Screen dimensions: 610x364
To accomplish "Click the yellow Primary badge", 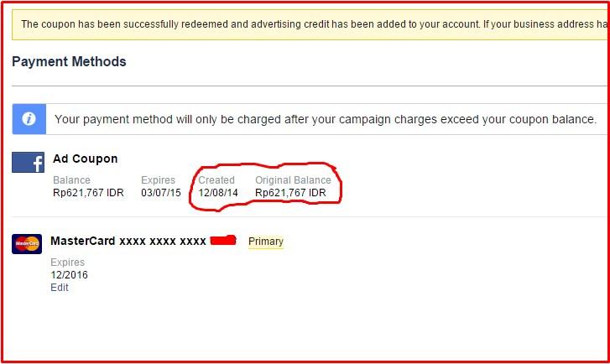I will [266, 242].
